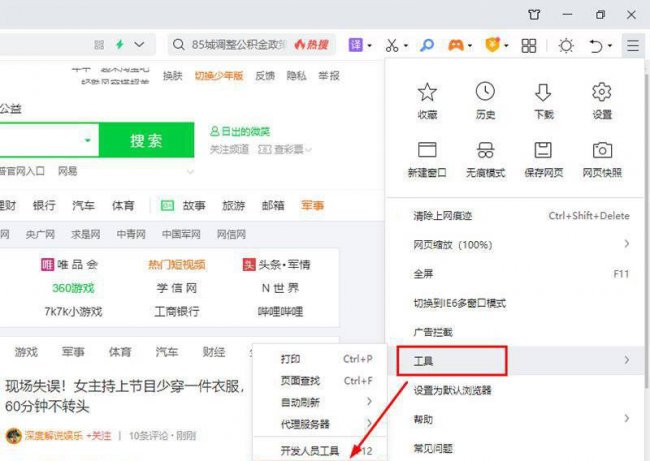Click the undo closed-page arrow icon
The width and height of the screenshot is (650, 461).
[x=596, y=45]
